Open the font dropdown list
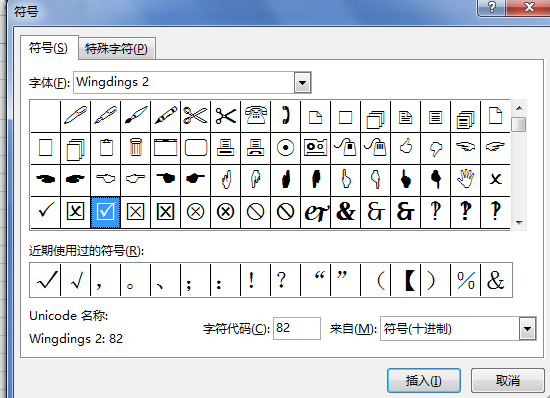This screenshot has height=398, width=550. tap(302, 83)
